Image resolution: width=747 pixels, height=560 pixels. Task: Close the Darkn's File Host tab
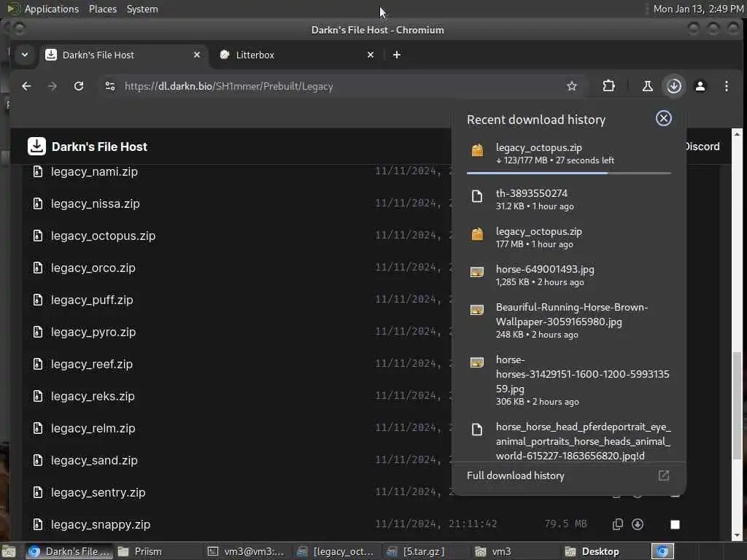coord(197,55)
